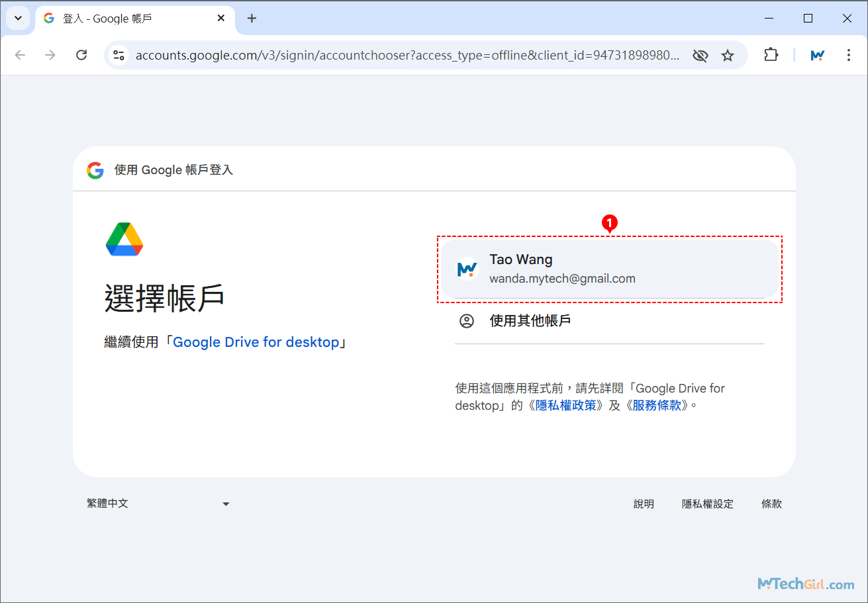Viewport: 868px width, 603px height.
Task: Open a new browser tab
Action: 252,19
